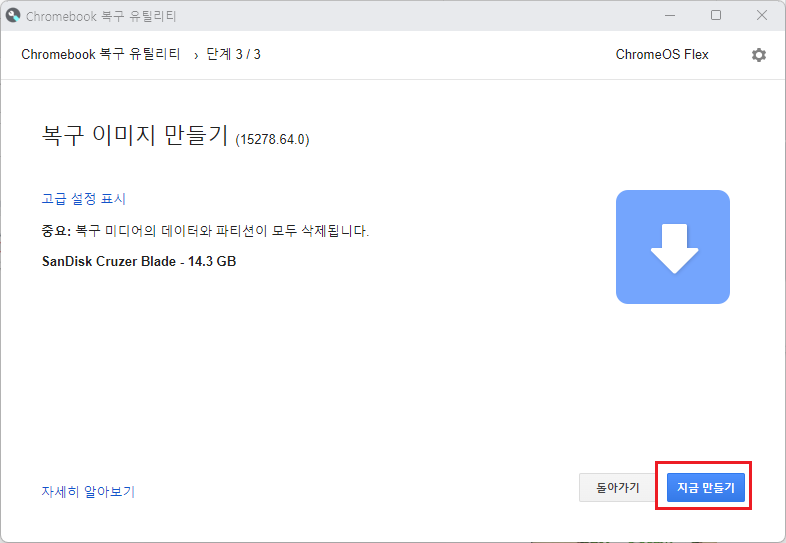Screen dimensions: 786x543
Task: Open the 고급 설정 표시 link
Action: [x=83, y=199]
